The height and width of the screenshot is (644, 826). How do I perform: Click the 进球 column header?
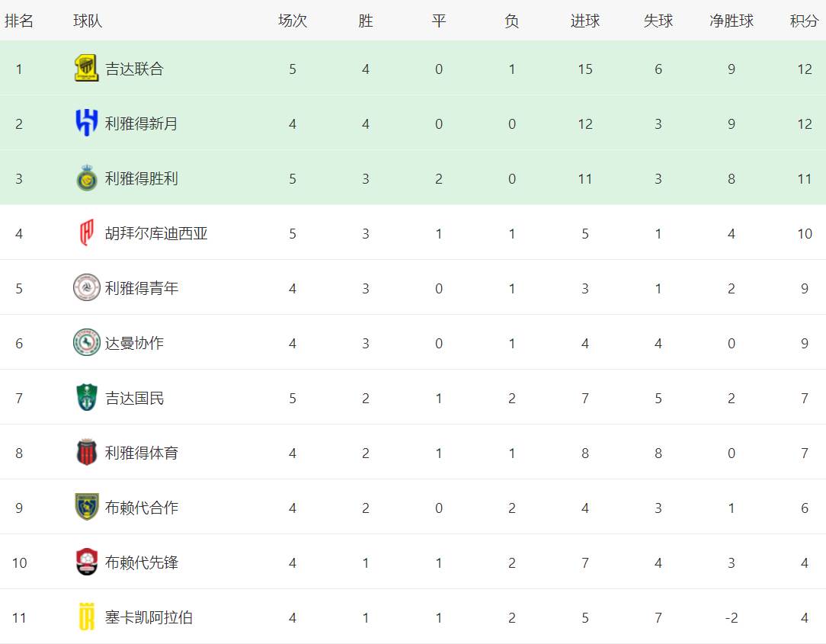pos(584,21)
